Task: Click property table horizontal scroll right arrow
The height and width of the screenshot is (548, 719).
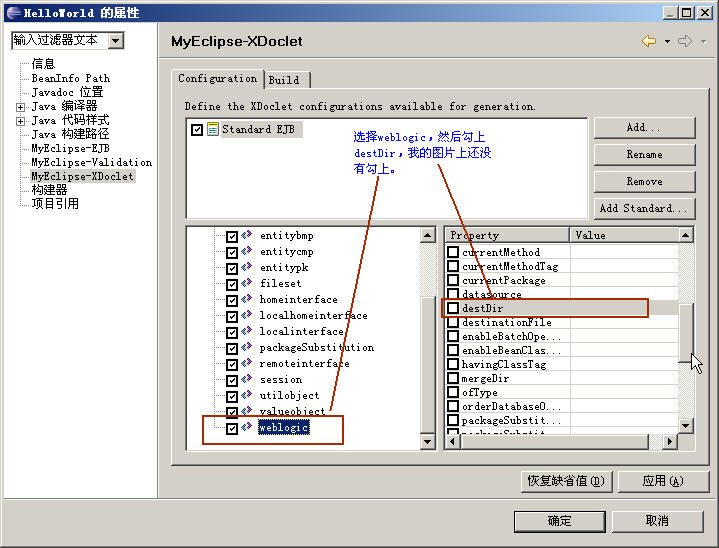Action: pos(670,442)
